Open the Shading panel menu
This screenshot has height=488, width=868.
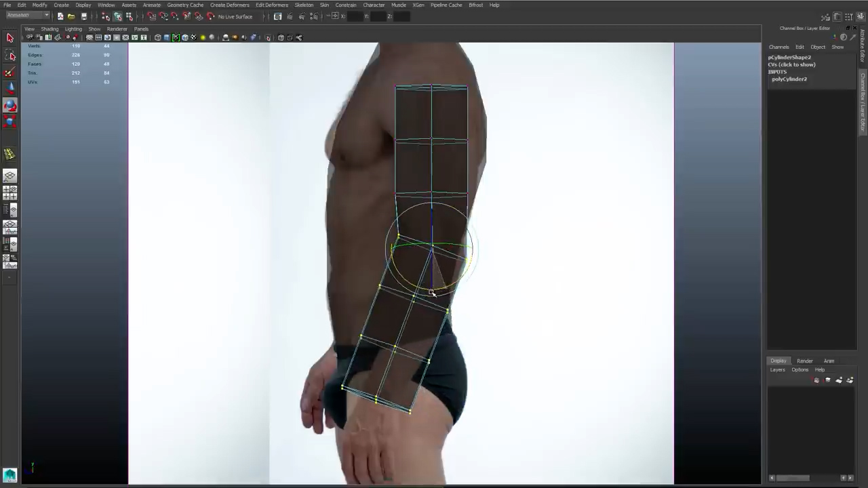click(x=50, y=29)
